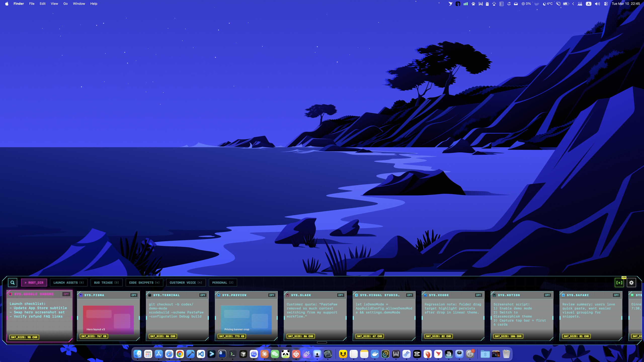This screenshot has height=362, width=644.
Task: Click the horizontal scroll handle below cards
Action: pyautogui.click(x=322, y=342)
